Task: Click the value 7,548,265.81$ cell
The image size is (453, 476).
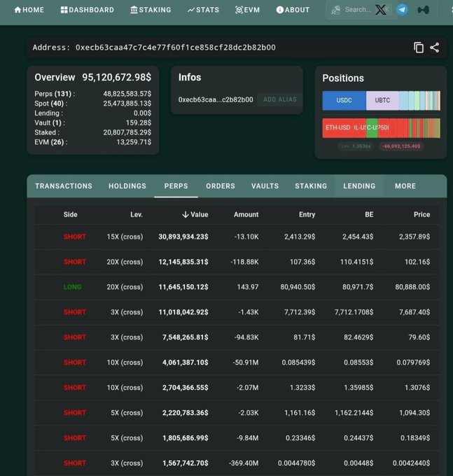Action: click(x=186, y=337)
